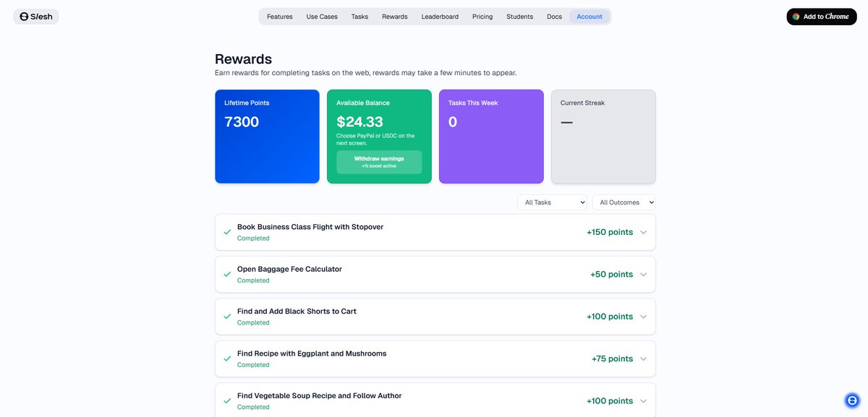The width and height of the screenshot is (868, 417).
Task: Click the +150 points value
Action: click(x=610, y=232)
